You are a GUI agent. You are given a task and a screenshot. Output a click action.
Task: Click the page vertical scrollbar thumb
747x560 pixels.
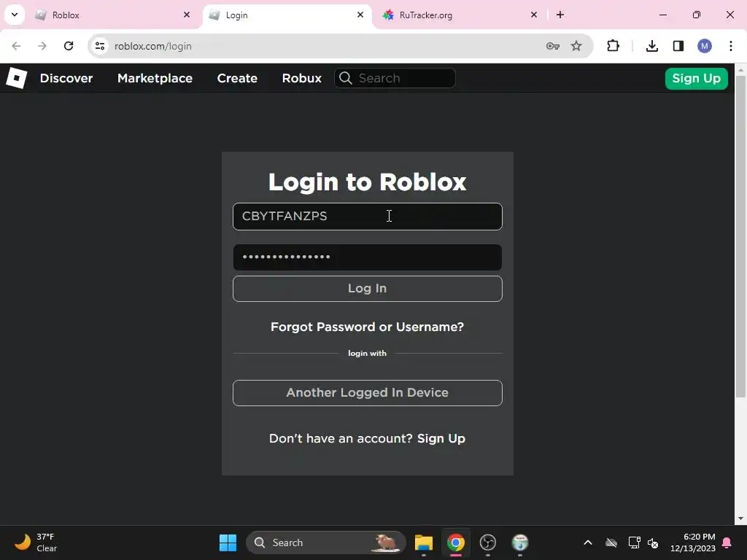coord(740,236)
